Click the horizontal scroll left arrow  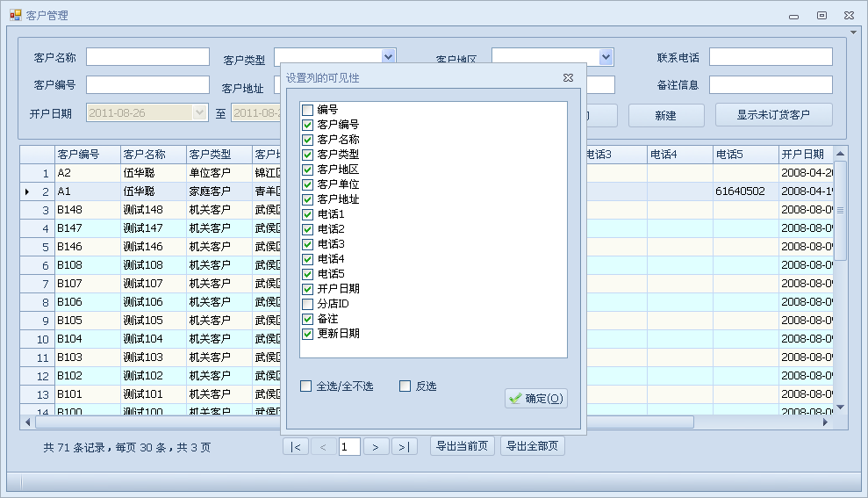coord(28,422)
